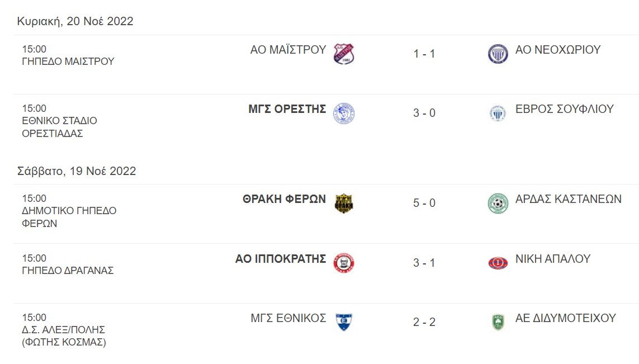Viewport: 639px width, 364px height.
Task: Click the ΜΓΣ ΕΘΝΙΚΟΣ blue shield logo
Action: click(x=344, y=322)
